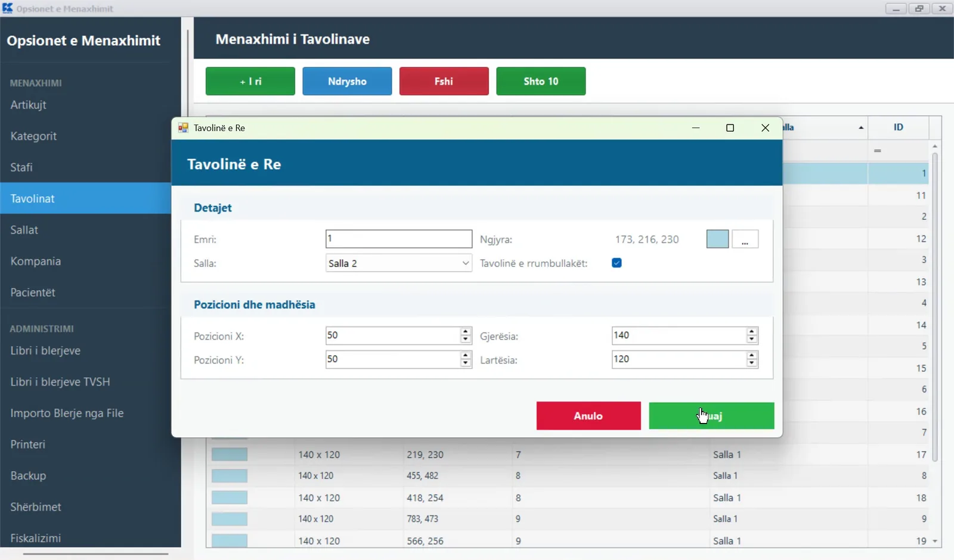
Task: Select Tavolinat in the sidebar
Action: tap(86, 198)
